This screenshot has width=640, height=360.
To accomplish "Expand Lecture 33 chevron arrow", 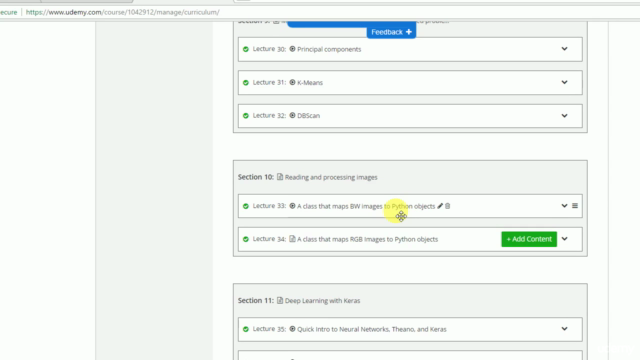I will (564, 206).
